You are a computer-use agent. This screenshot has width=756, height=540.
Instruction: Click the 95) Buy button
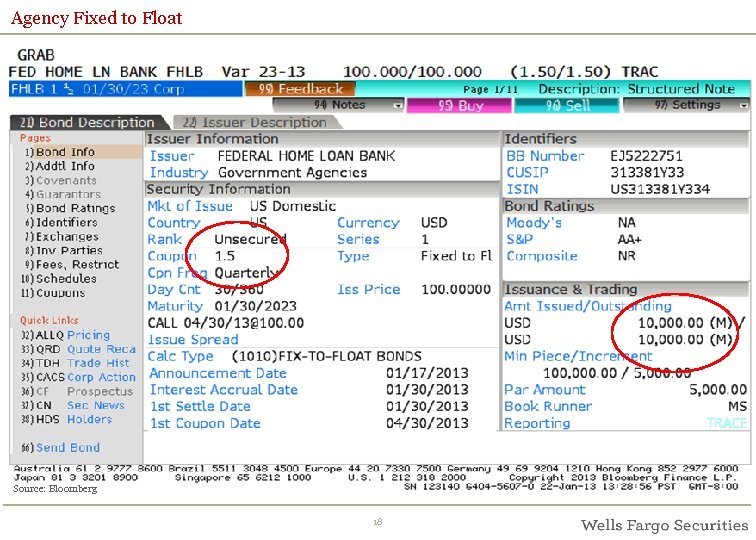[x=459, y=105]
